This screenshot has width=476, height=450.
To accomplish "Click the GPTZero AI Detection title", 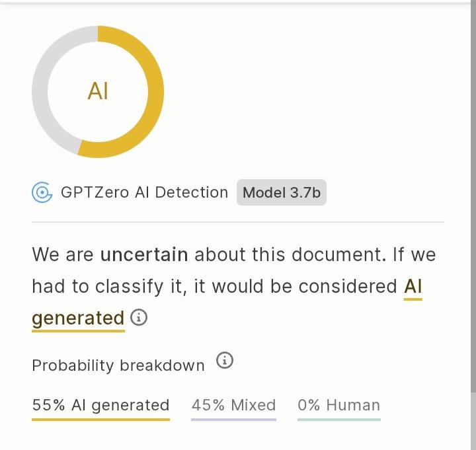I will (144, 192).
